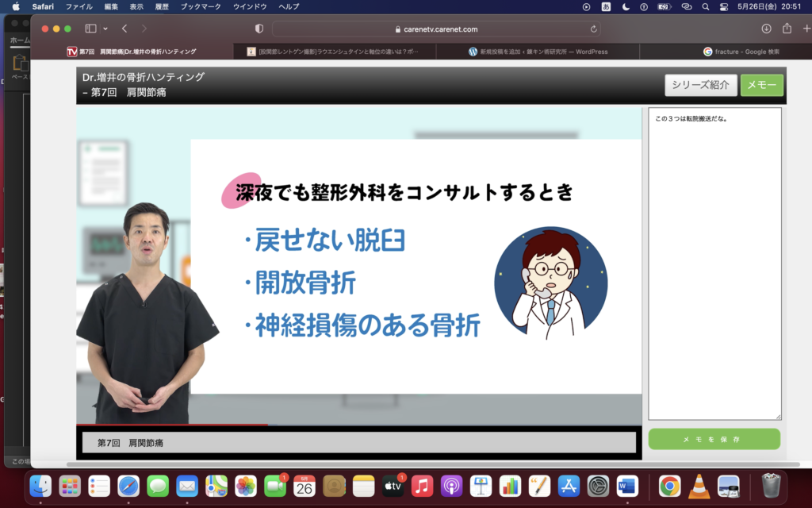Open the ブックマーク menu
The height and width of the screenshot is (508, 812).
point(202,6)
